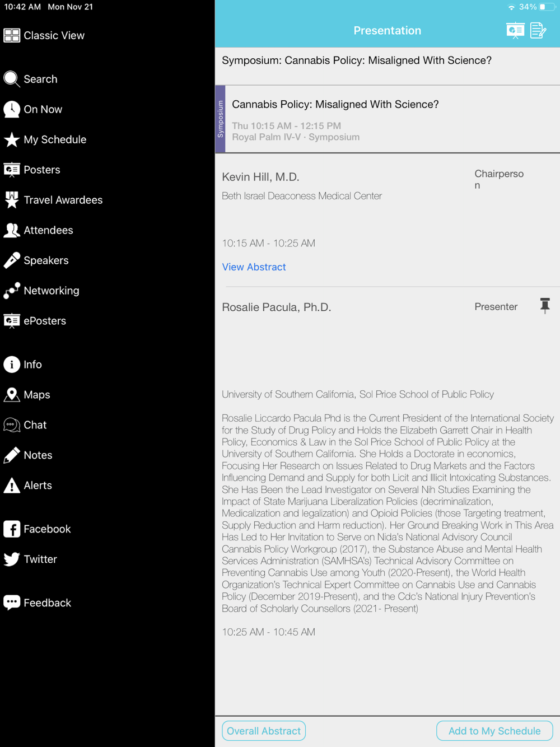Choose the Feedback menu entry
The image size is (560, 747).
tap(48, 603)
